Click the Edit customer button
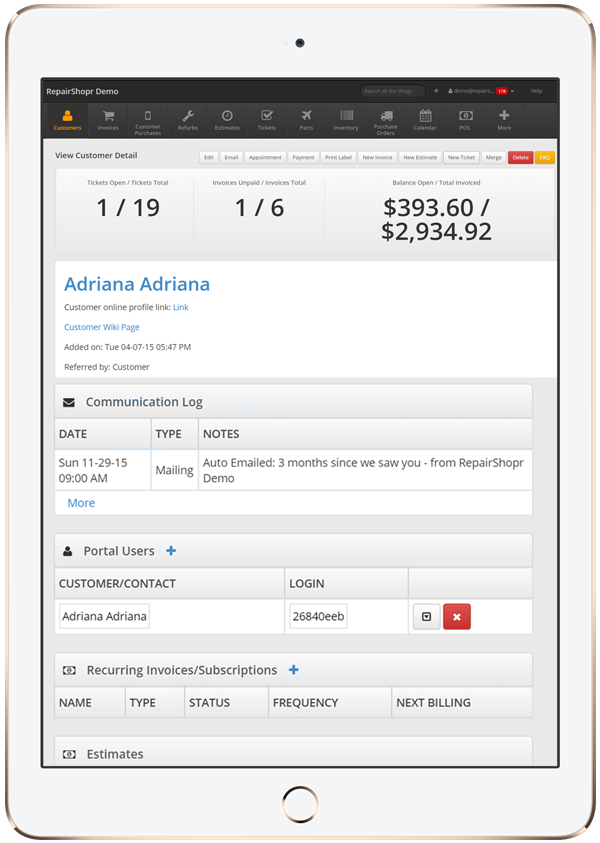The height and width of the screenshot is (843, 600). [209, 158]
